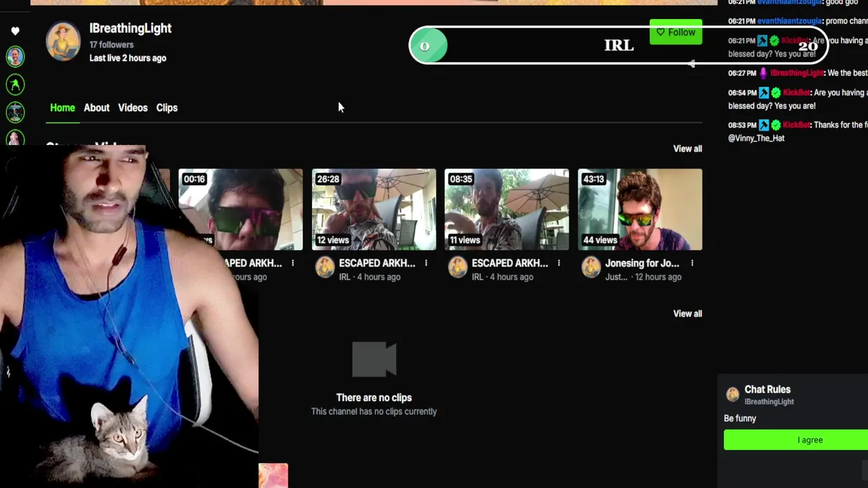Open Jonesing for Jo... video title
Viewport: 868px width, 488px height.
coord(642,263)
